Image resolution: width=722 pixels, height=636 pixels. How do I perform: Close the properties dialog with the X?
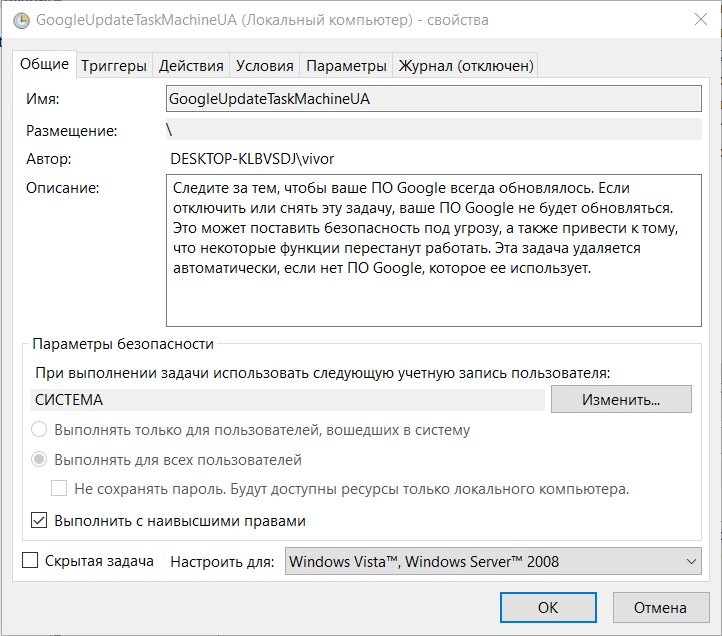click(701, 19)
